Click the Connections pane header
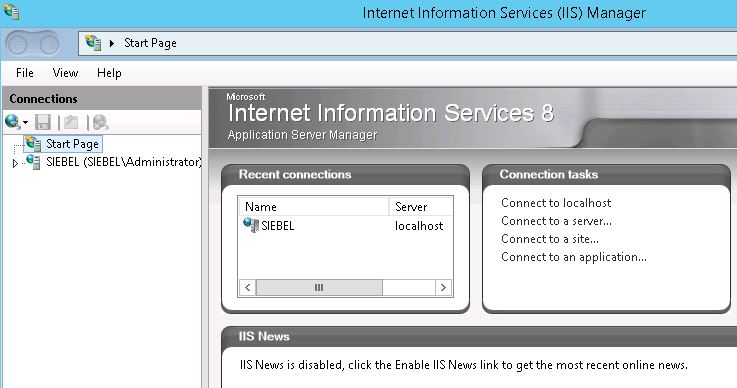737x388 pixels. click(102, 99)
